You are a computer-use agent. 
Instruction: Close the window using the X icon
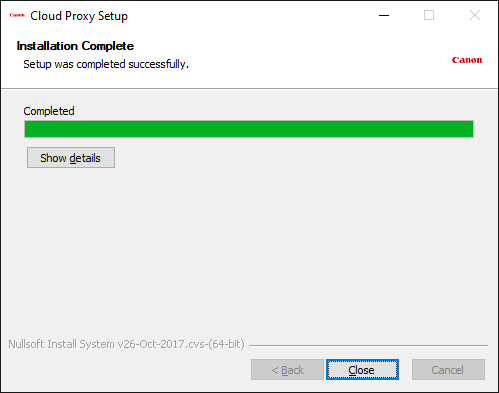tap(475, 15)
